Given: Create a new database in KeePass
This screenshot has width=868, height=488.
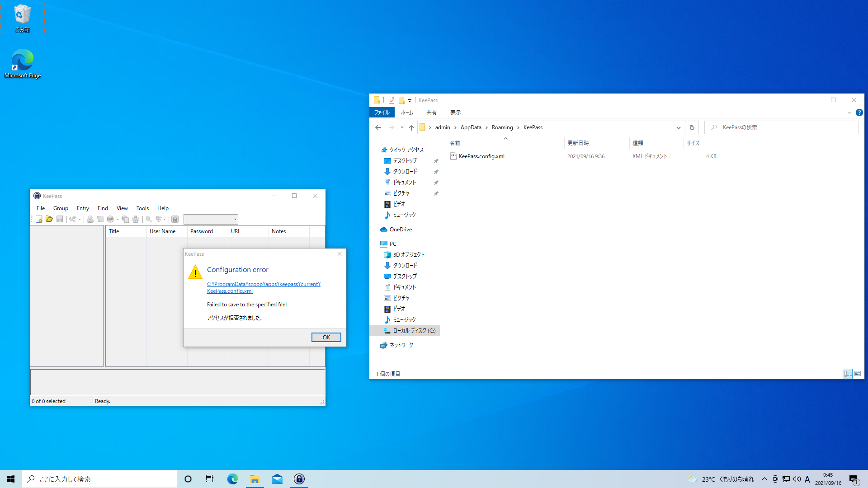Looking at the screenshot, I should 38,219.
